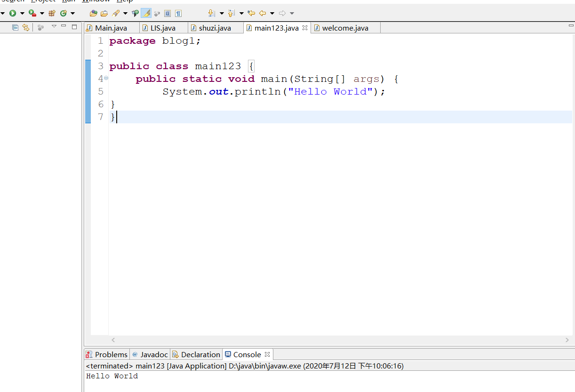Open the Javadoc view tab
This screenshot has width=575, height=392.
pyautogui.click(x=150, y=354)
